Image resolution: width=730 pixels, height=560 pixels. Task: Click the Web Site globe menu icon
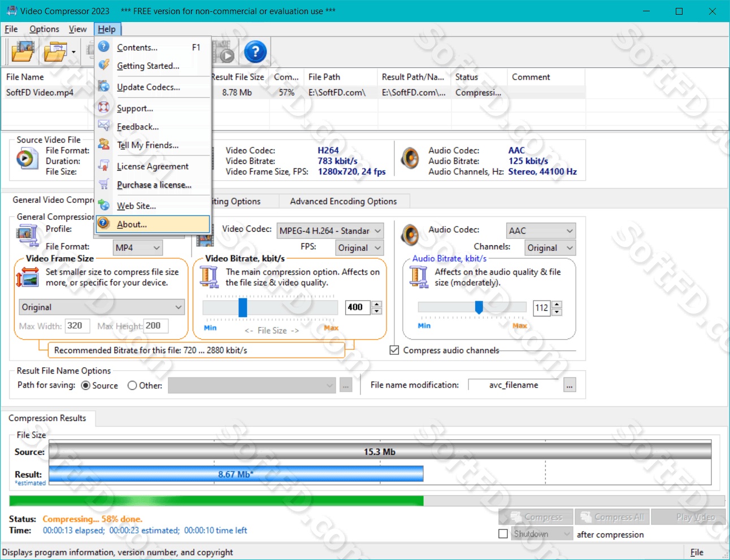point(104,205)
